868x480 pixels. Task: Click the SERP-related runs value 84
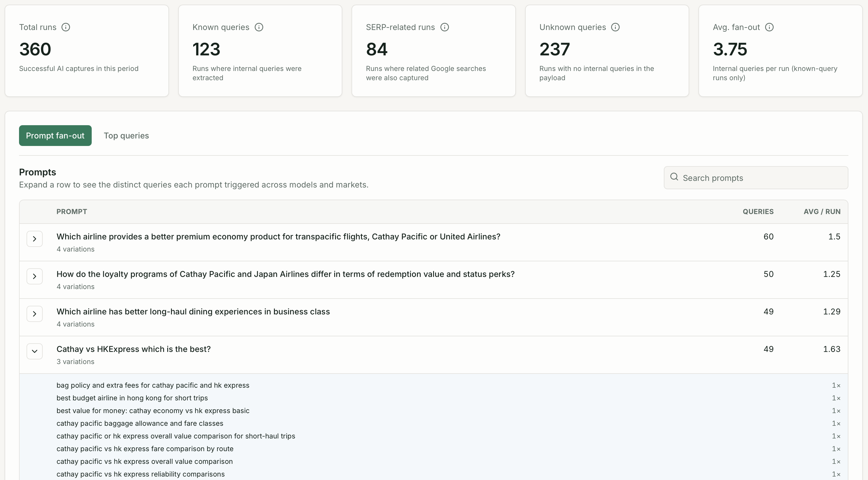(377, 49)
